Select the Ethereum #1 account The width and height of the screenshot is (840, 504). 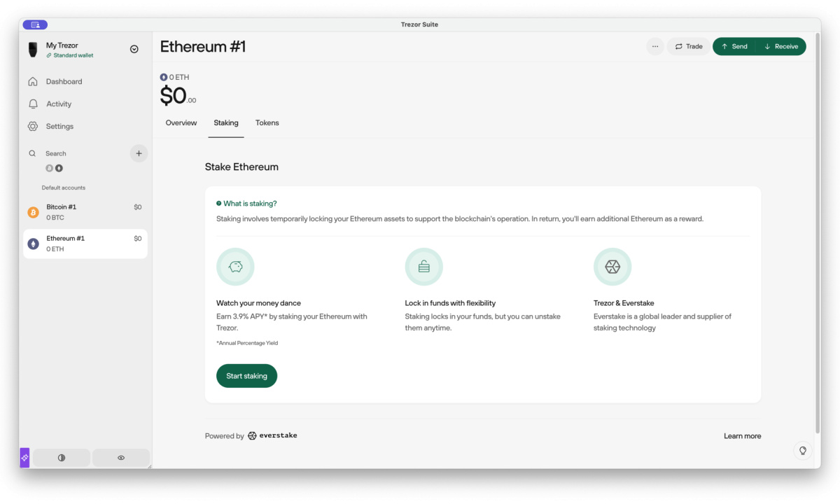pyautogui.click(x=85, y=244)
